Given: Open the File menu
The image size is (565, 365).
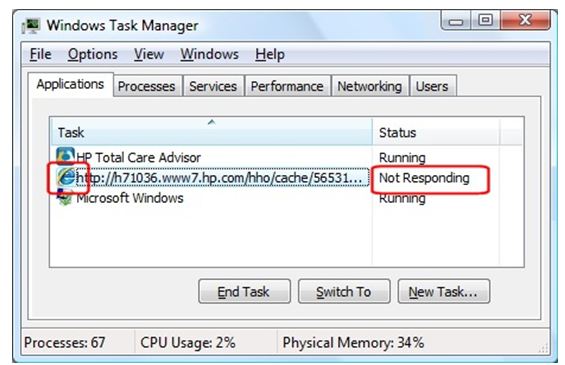Looking at the screenshot, I should (40, 54).
